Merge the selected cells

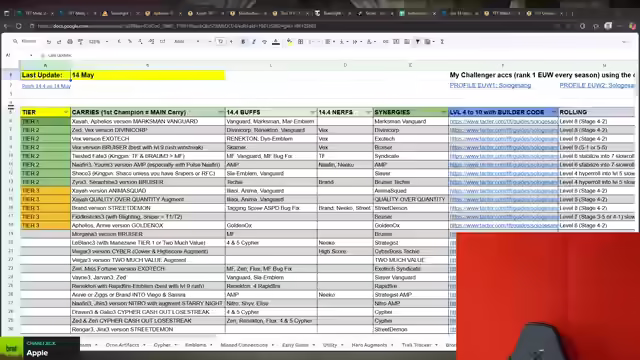pos(311,42)
